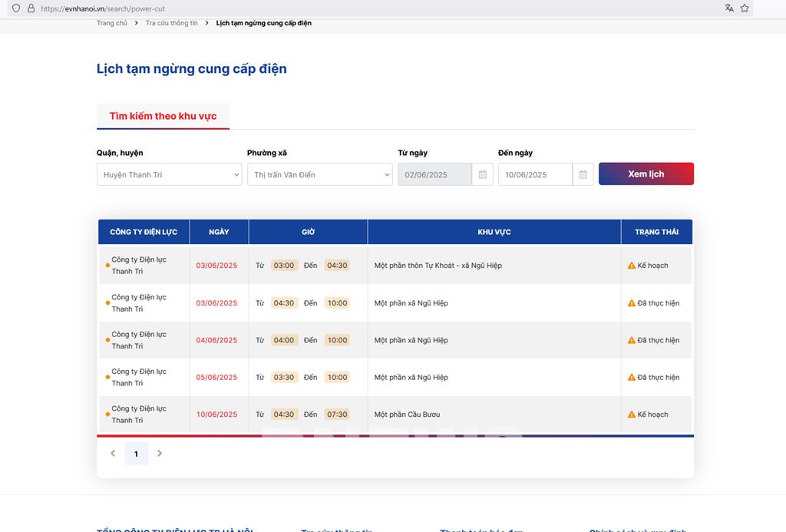Click warning icon in the 10/06/2025 row

(631, 415)
